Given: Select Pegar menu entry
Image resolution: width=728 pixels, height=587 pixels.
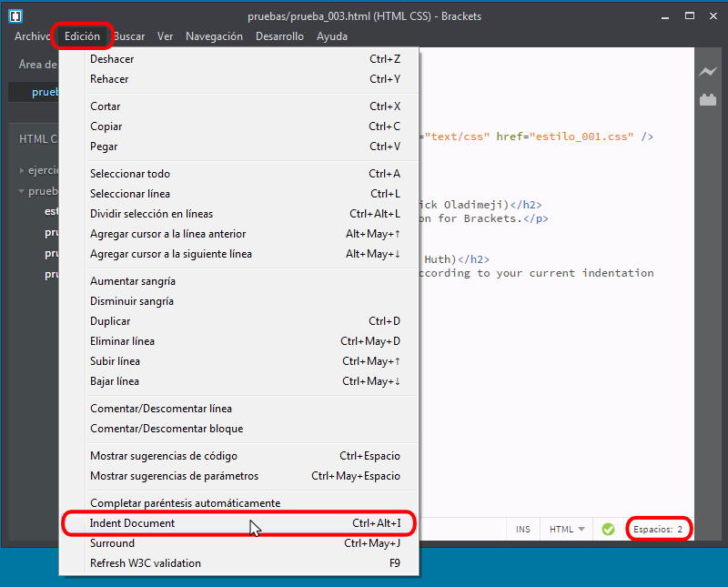Looking at the screenshot, I should (239, 147).
